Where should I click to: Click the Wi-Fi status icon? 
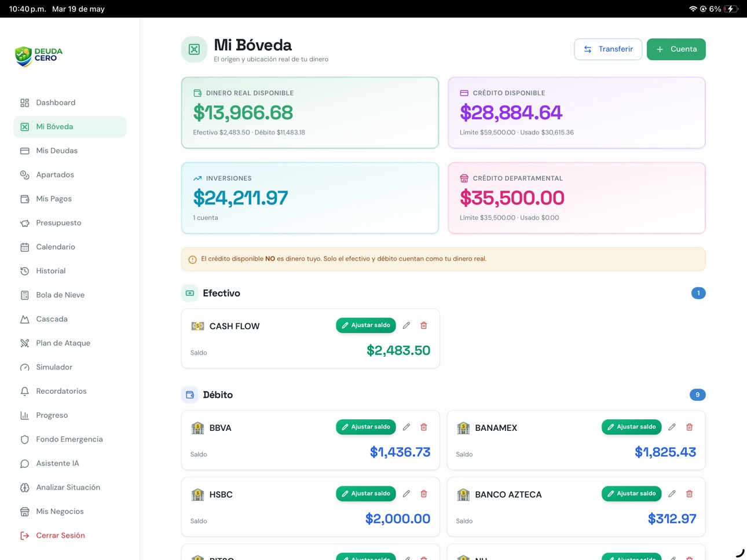(x=693, y=9)
